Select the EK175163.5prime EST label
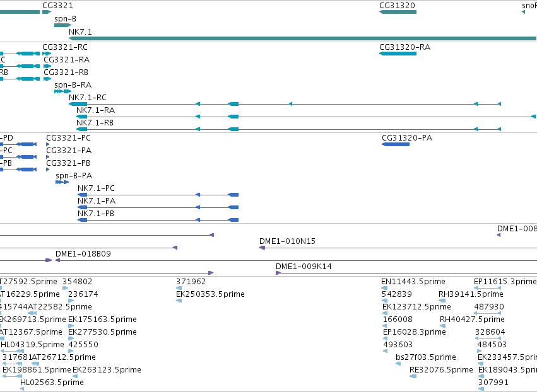 coord(102,320)
